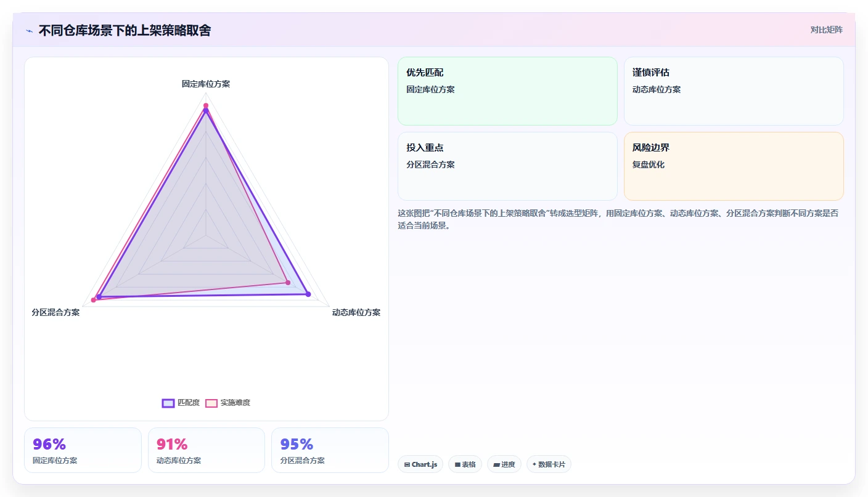The width and height of the screenshot is (868, 497).
Task: Click the 动态库位方案 radar axis label
Action: coord(356,313)
